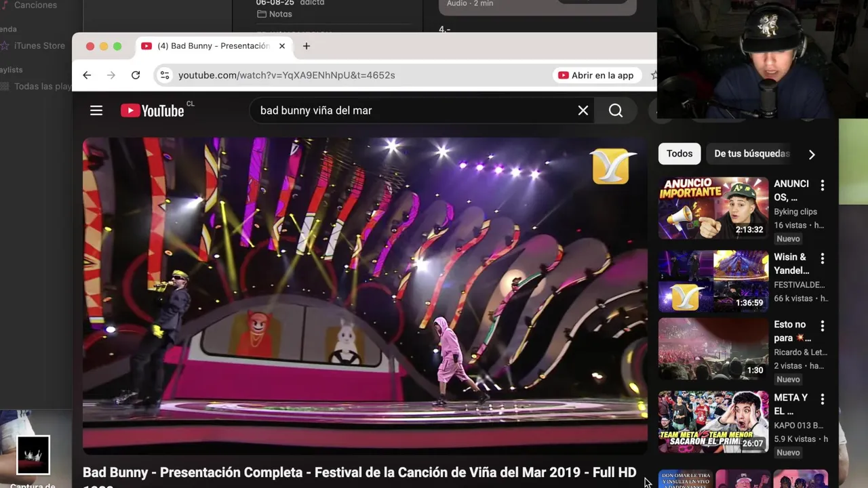Open options for Esto no para video
868x488 pixels.
click(823, 326)
